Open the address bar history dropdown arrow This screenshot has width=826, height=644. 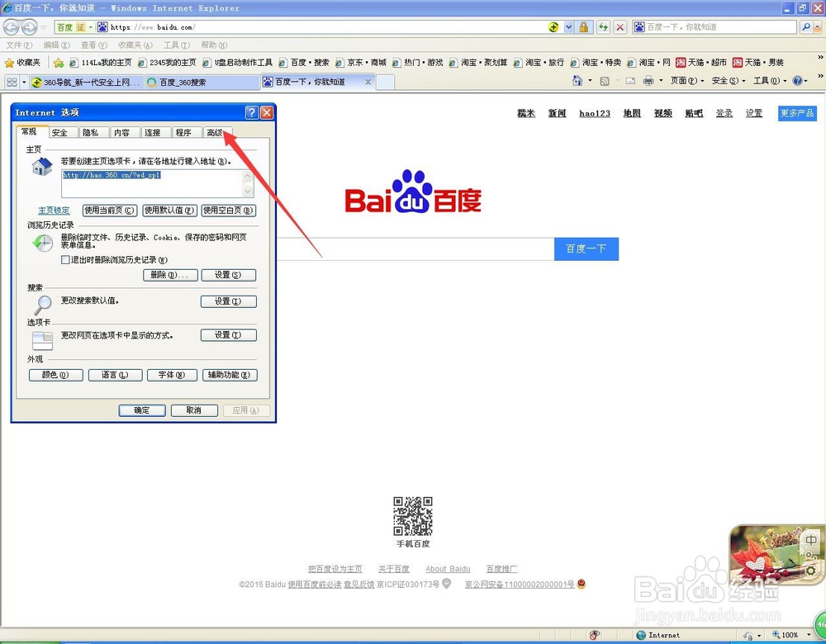pyautogui.click(x=568, y=27)
